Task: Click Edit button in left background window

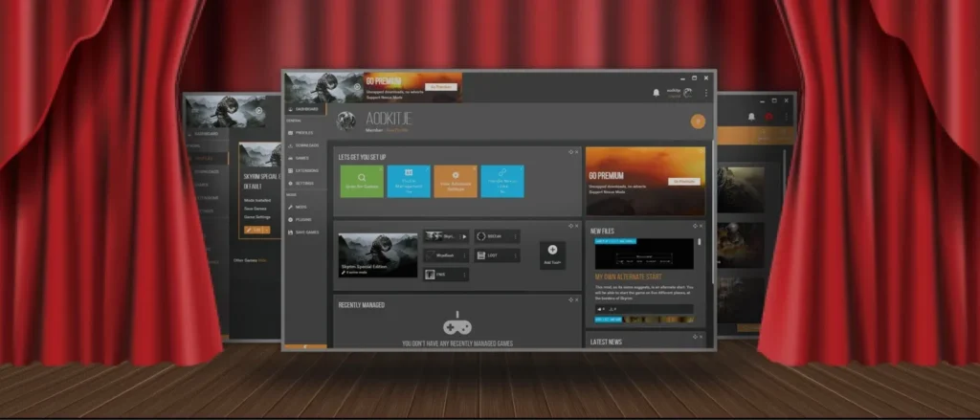Action: click(x=256, y=230)
